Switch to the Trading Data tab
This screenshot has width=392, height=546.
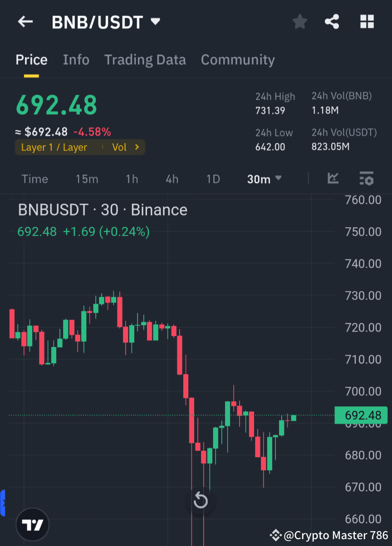[x=145, y=59]
